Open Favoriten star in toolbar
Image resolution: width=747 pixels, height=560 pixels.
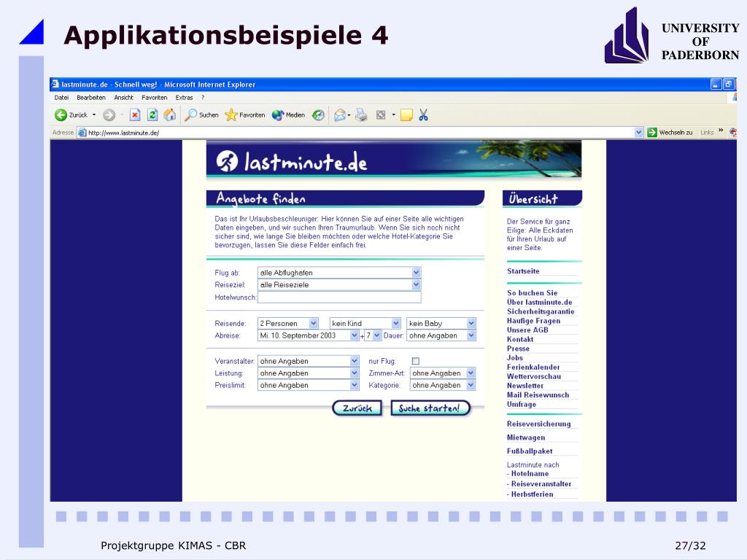pos(245,114)
